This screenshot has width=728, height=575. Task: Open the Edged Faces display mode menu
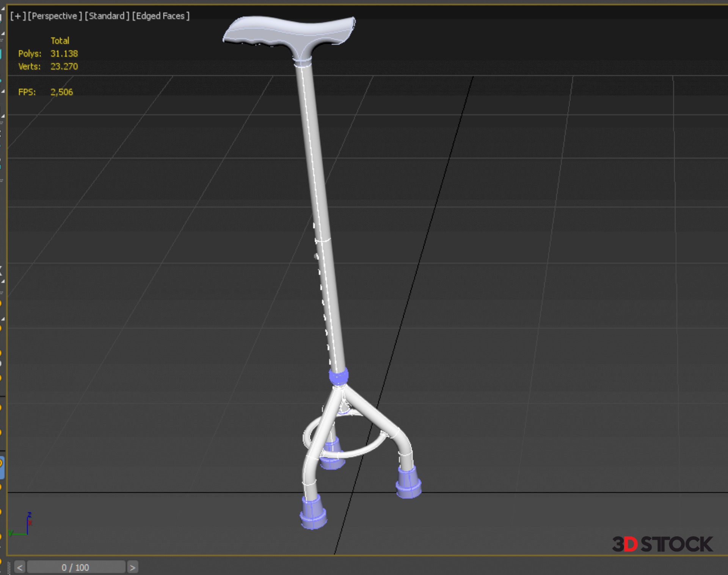click(160, 16)
